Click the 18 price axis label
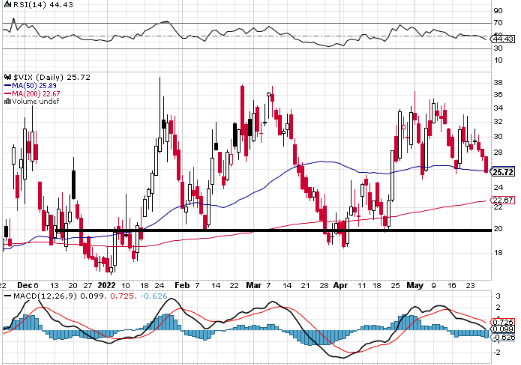521x365 pixels. point(498,252)
